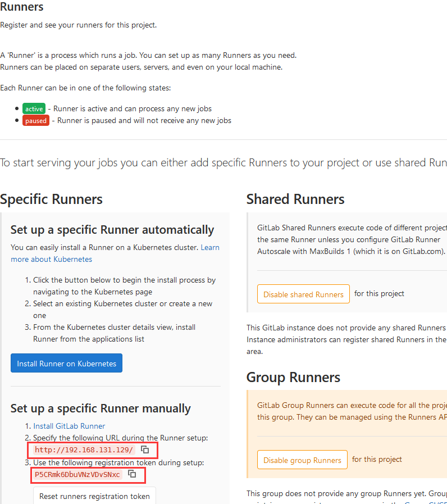Click Disable shared Runners button

[303, 294]
